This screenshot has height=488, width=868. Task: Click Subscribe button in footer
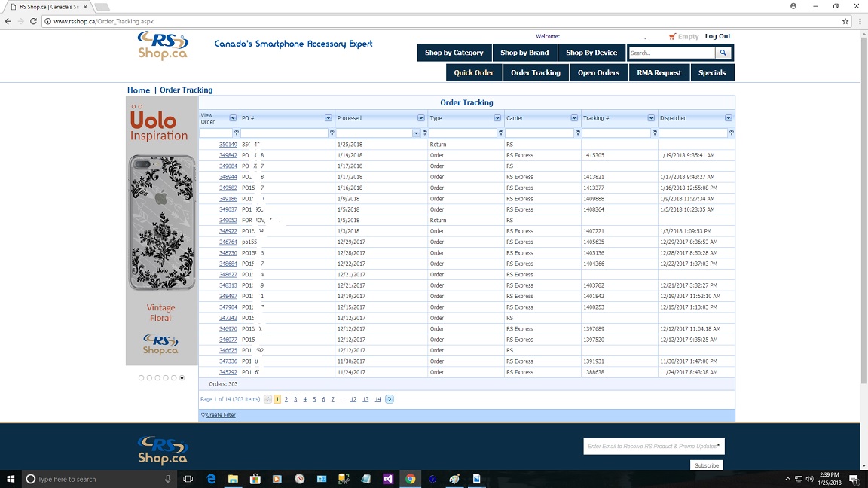pyautogui.click(x=707, y=465)
